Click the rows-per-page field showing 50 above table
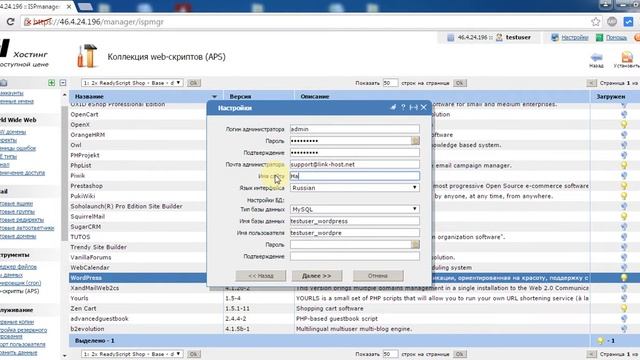The image size is (640, 360). tap(390, 83)
